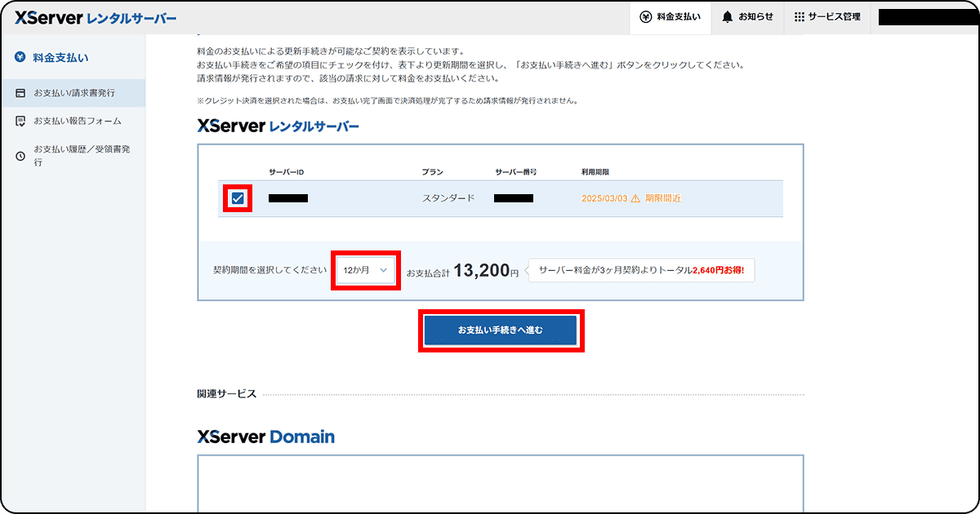Screen dimensions: 980x514
Task: Click the サーバー番号 column header
Action: [515, 172]
